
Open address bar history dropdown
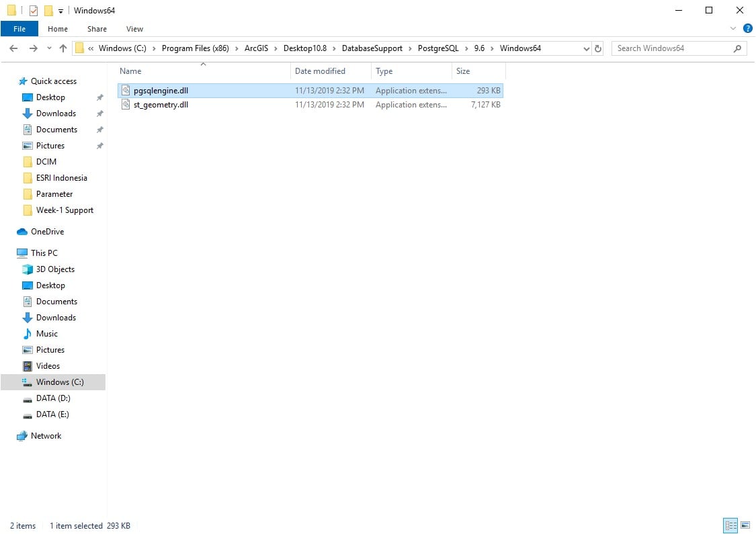tap(586, 48)
